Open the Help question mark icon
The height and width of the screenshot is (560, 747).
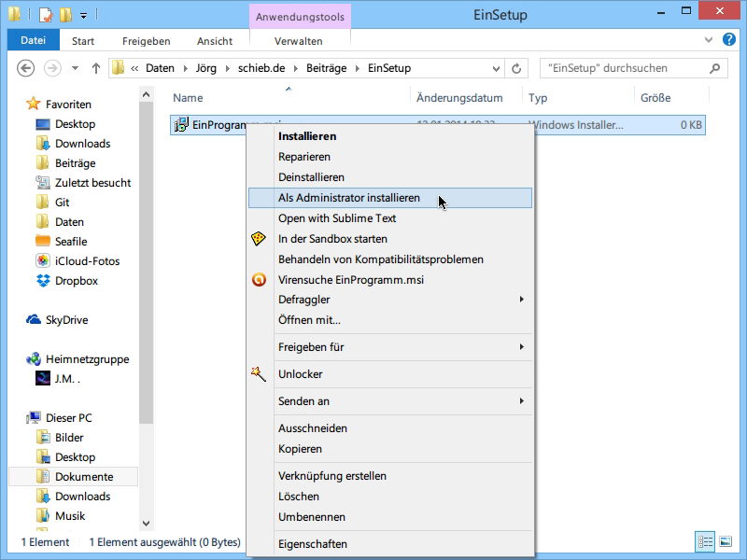(729, 39)
